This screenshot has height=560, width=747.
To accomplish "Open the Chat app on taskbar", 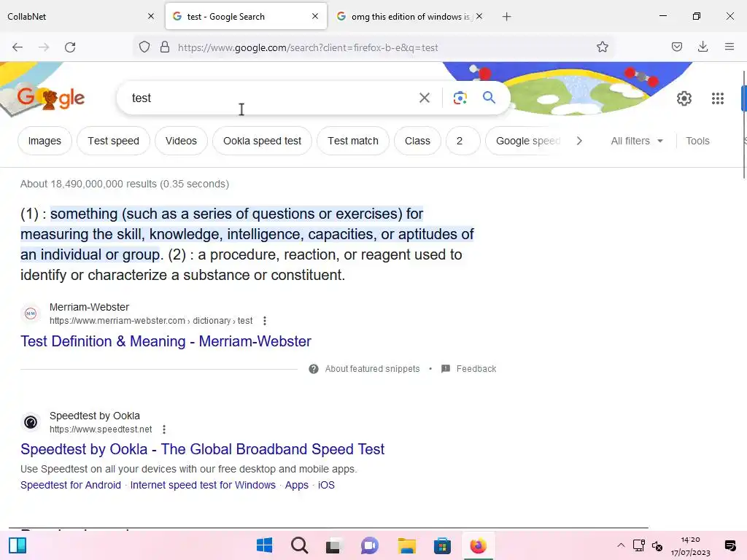I will pos(370,545).
